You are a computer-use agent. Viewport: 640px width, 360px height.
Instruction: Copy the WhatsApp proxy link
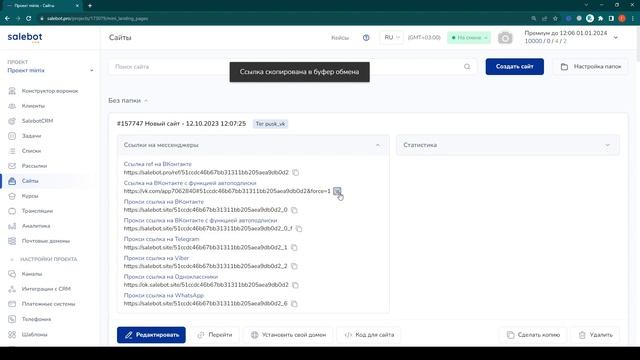[294, 304]
